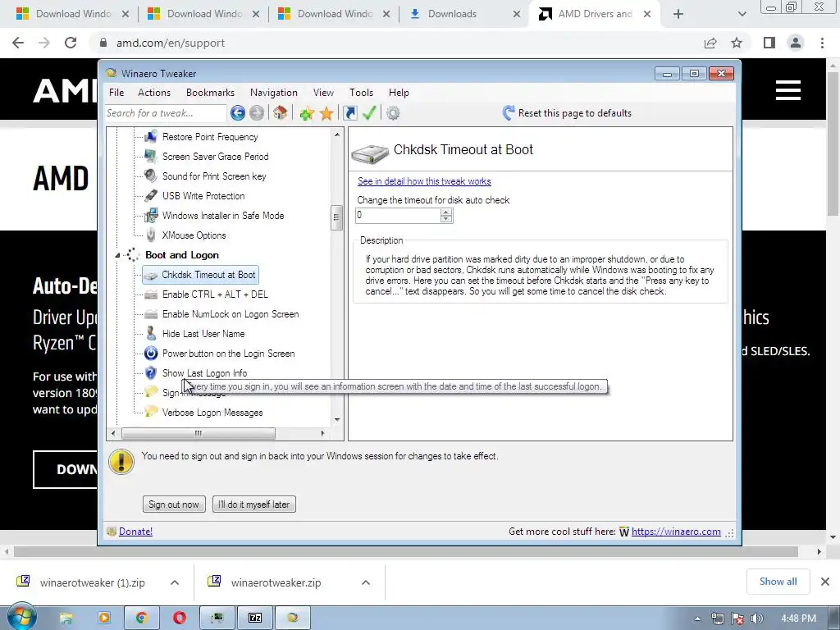This screenshot has height=630, width=840.
Task: Click the greyed forward navigation arrow icon
Action: point(257,113)
